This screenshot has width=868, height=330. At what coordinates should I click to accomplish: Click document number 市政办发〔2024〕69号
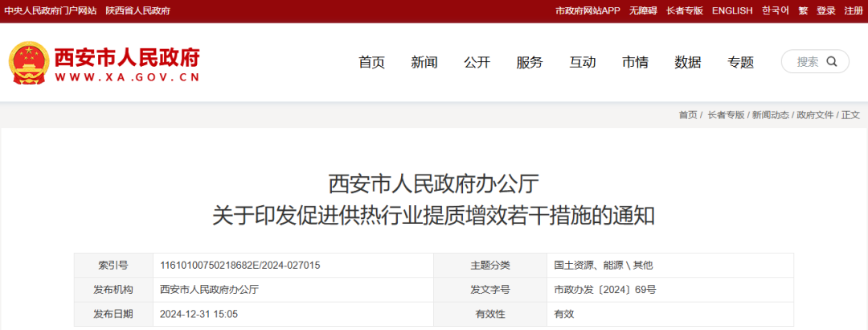pos(605,290)
